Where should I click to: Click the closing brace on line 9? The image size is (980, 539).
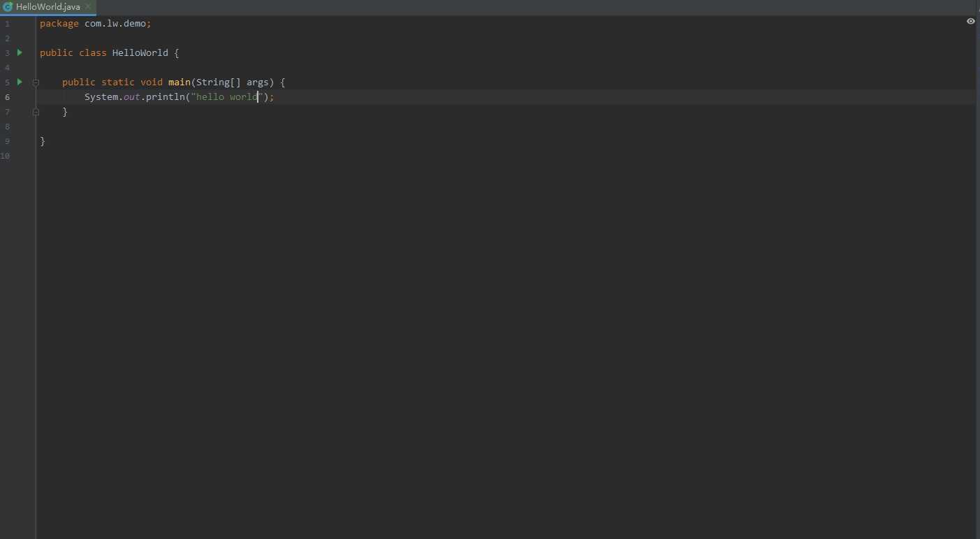pos(43,141)
